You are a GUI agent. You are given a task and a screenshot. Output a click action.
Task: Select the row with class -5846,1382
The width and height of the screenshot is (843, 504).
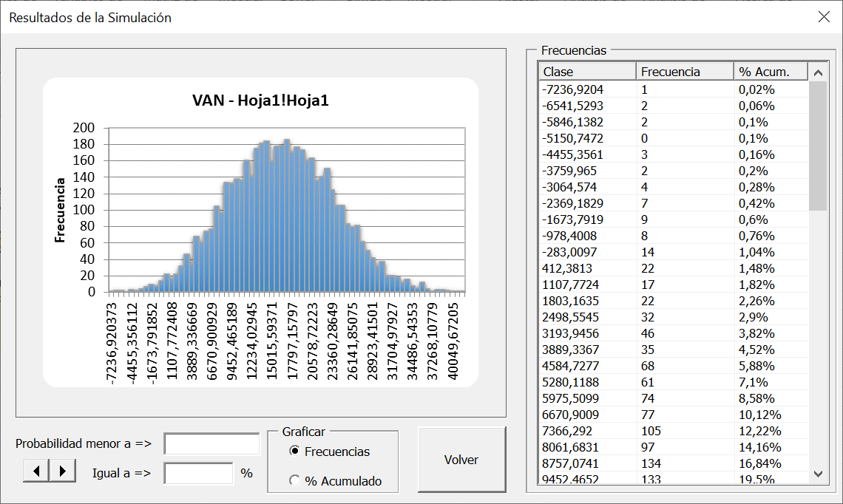tap(674, 122)
